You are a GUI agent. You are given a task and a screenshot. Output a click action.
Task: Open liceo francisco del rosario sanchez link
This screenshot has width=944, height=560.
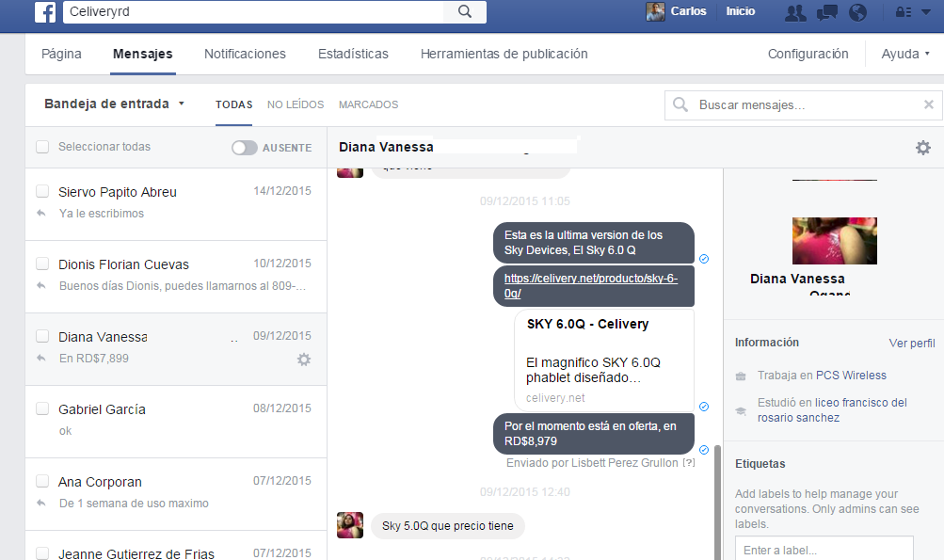[x=833, y=410]
